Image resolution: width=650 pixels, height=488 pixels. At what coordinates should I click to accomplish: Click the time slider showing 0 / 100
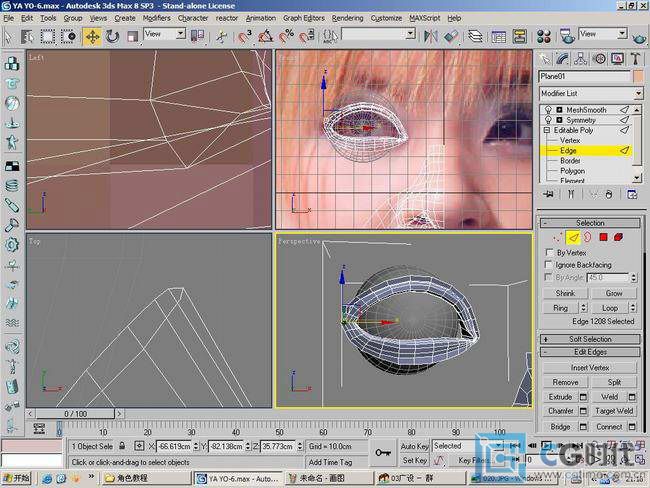tap(75, 414)
